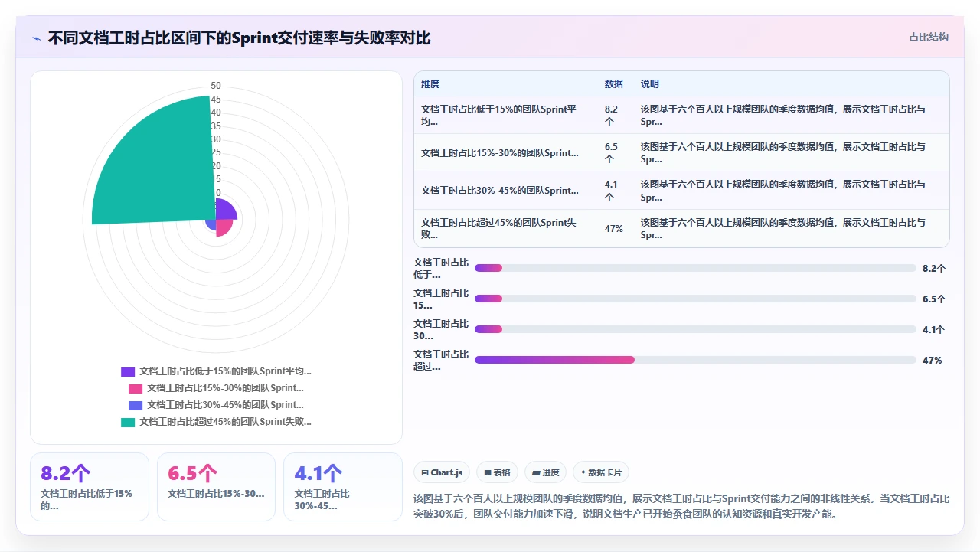Viewport: 980px width, 552px height.
Task: Click legend text 文档工时占比30%-45%的团队Sprint
Action: click(225, 405)
